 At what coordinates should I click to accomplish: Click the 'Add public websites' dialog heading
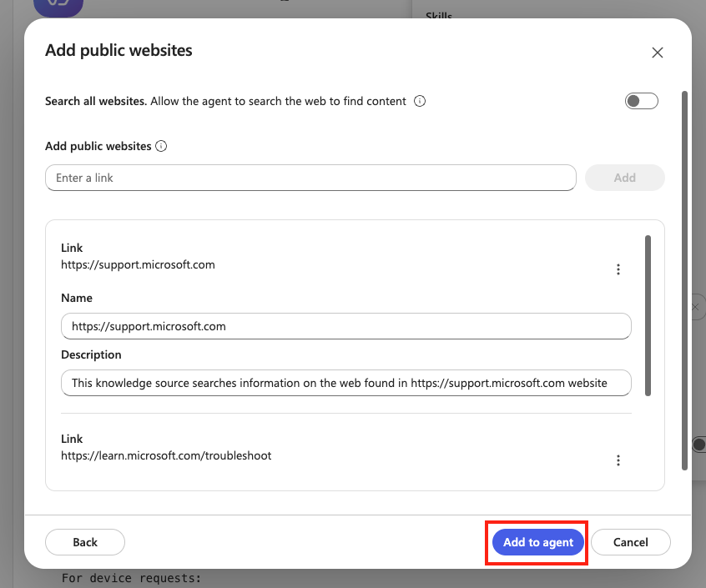click(x=119, y=50)
